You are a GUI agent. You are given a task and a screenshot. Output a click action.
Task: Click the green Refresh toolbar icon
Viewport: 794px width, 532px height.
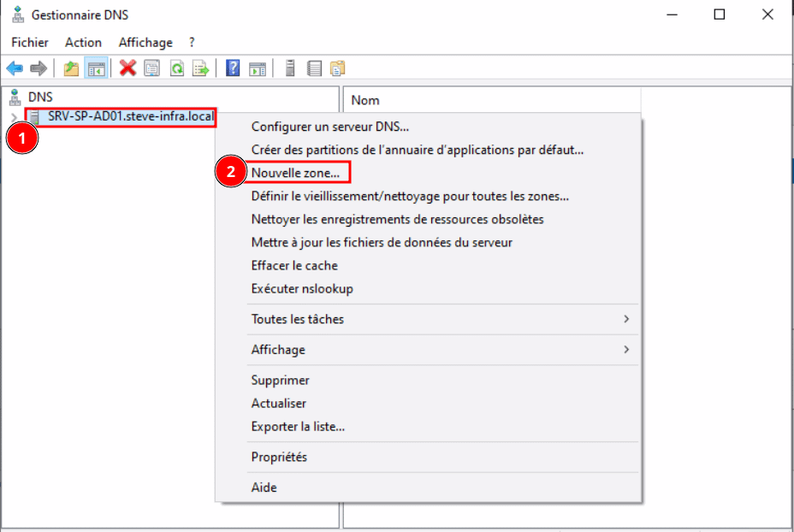pyautogui.click(x=177, y=68)
